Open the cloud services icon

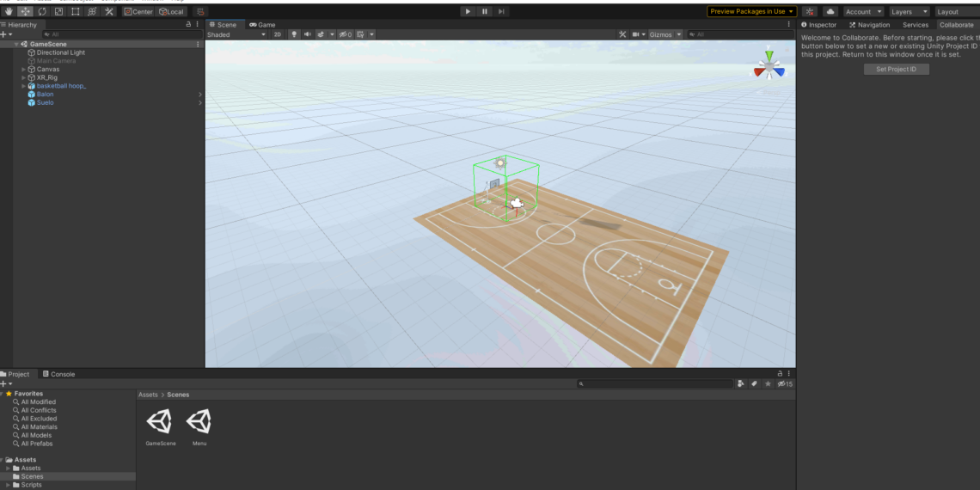(x=830, y=11)
